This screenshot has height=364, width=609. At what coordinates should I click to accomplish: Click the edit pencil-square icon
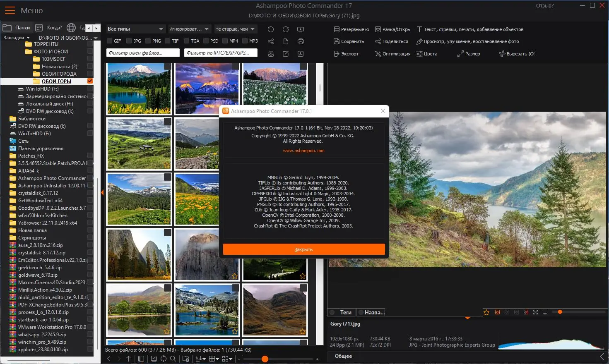(286, 54)
